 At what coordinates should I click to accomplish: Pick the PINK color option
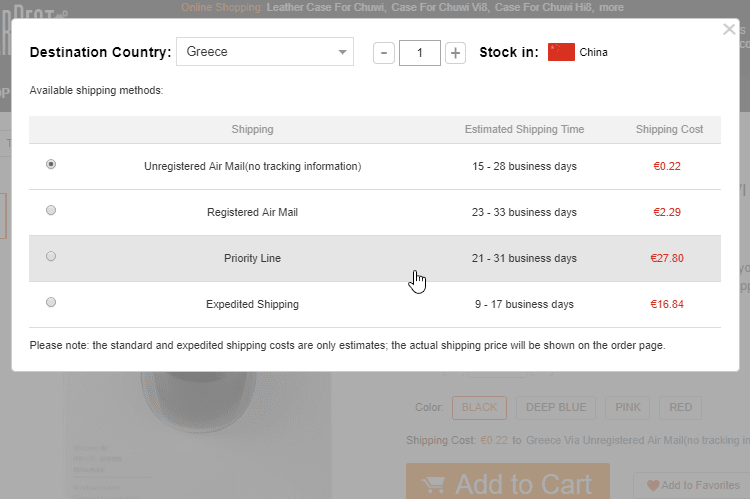click(x=628, y=407)
